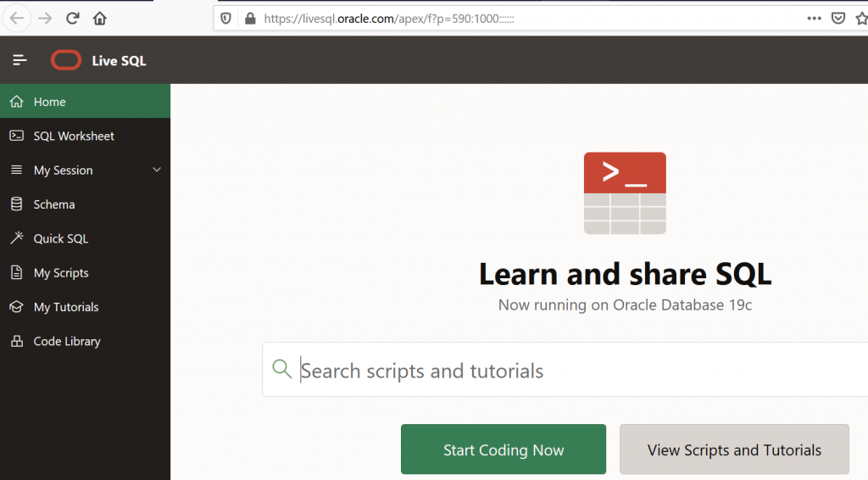Viewport: 868px width, 480px height.
Task: Toggle the sidebar navigation hamburger icon
Action: coord(19,60)
